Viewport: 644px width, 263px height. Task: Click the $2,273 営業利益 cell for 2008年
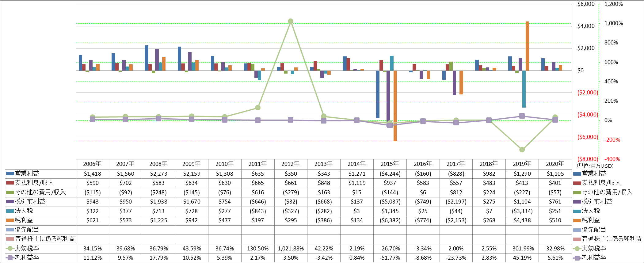pos(158,174)
